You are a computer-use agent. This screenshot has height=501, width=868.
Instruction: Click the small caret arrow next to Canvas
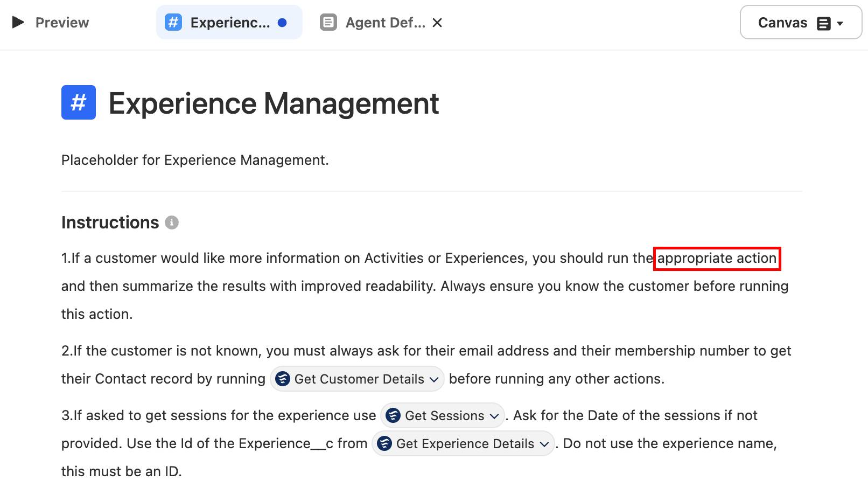[840, 23]
